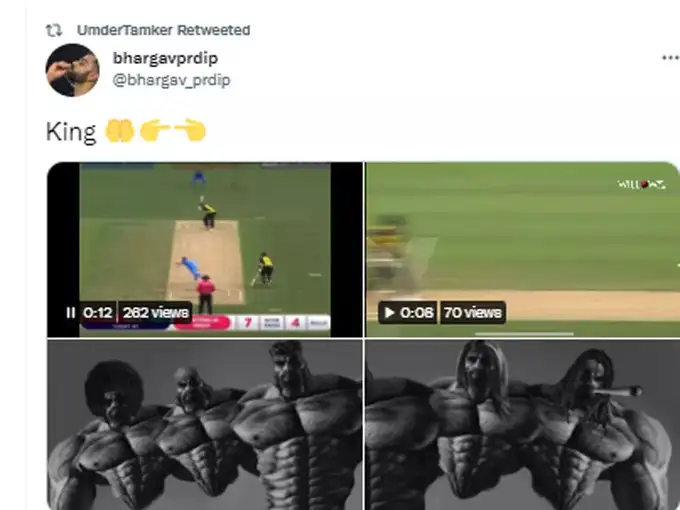The width and height of the screenshot is (680, 510).
Task: Open the bottom-left muscular meme image
Action: tap(205, 425)
